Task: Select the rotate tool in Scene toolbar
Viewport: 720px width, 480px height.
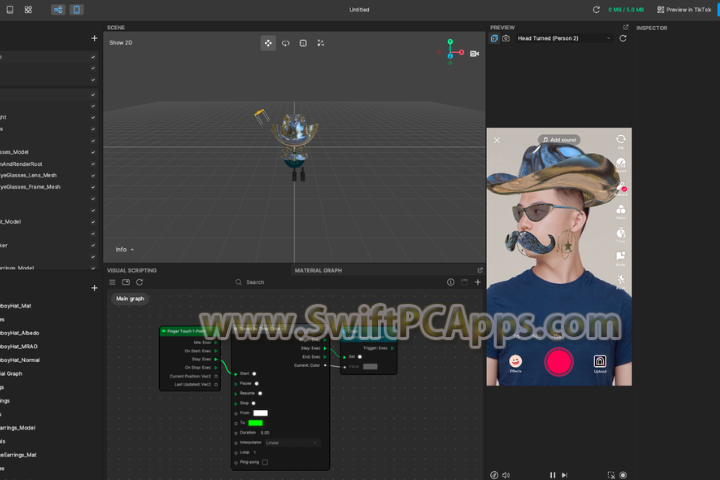Action: (x=286, y=43)
